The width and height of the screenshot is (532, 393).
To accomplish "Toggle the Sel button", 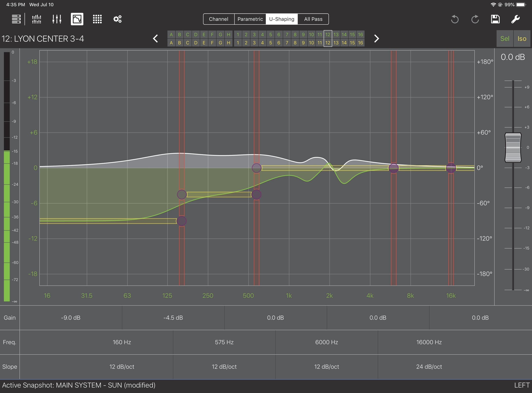I will [505, 38].
